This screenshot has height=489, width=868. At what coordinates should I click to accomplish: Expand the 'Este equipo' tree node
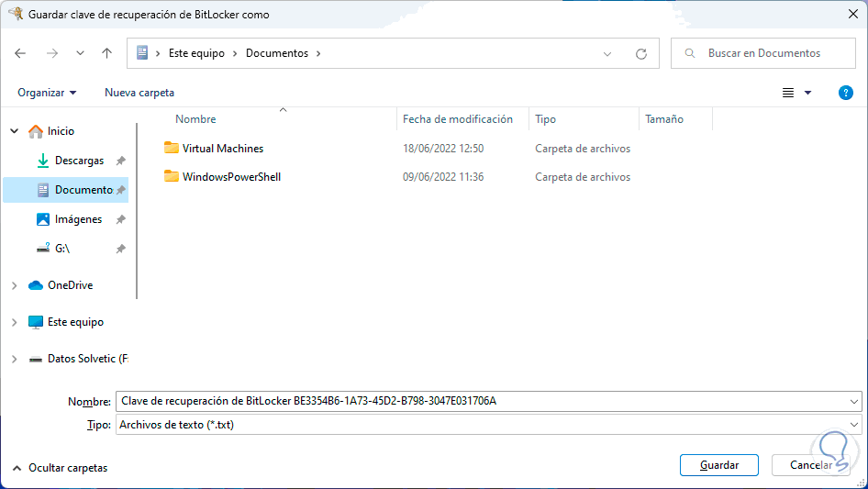(15, 322)
